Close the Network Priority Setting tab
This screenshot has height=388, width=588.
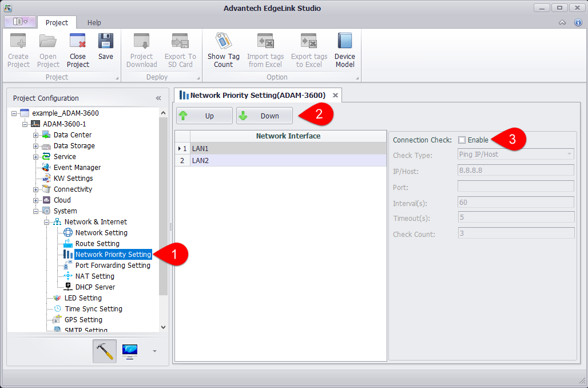[x=335, y=95]
